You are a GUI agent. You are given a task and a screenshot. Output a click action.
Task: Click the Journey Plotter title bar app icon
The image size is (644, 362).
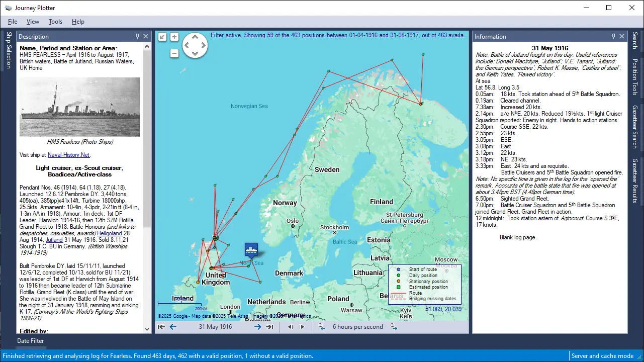(8, 8)
